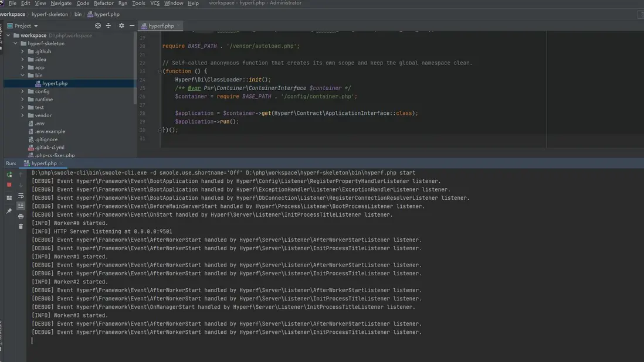
Task: Expand the vendor folder
Action: [23, 115]
